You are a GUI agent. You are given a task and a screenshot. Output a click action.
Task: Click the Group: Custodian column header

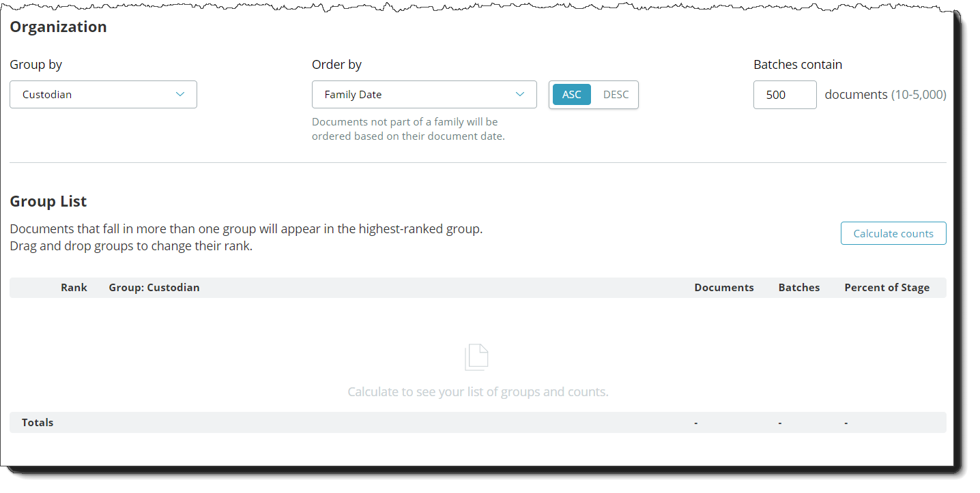coord(154,288)
